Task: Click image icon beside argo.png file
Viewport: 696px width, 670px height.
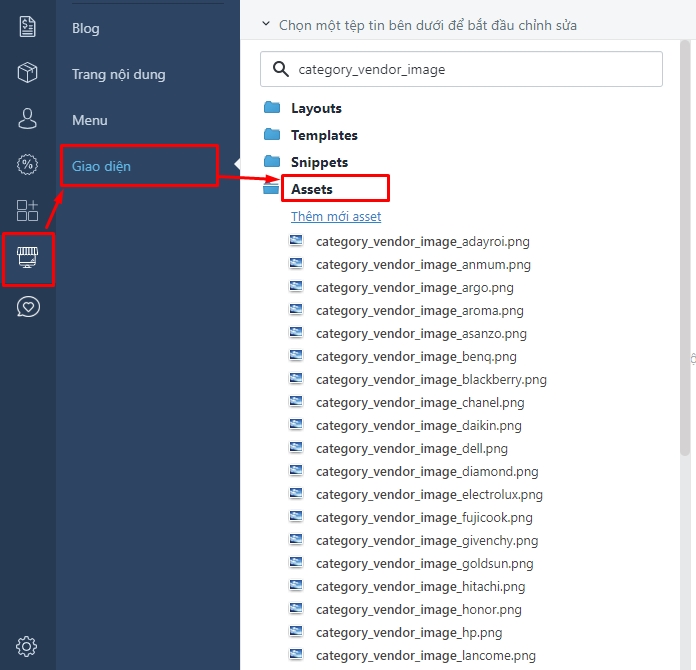Action: coord(296,286)
